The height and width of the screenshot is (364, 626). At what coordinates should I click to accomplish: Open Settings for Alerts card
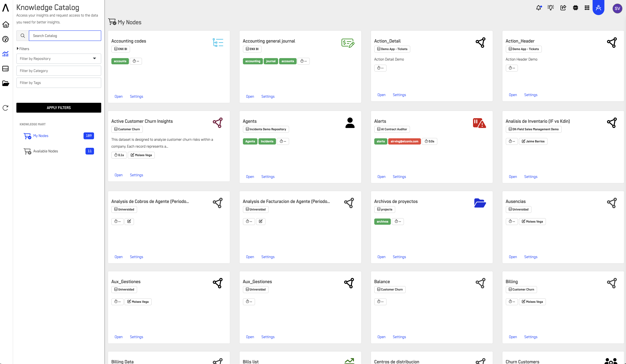click(x=399, y=177)
